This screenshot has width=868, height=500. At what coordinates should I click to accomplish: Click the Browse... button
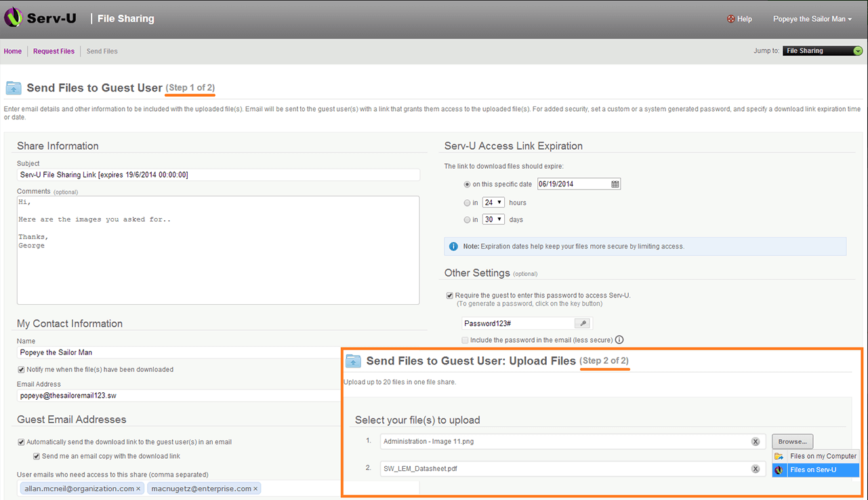(792, 442)
